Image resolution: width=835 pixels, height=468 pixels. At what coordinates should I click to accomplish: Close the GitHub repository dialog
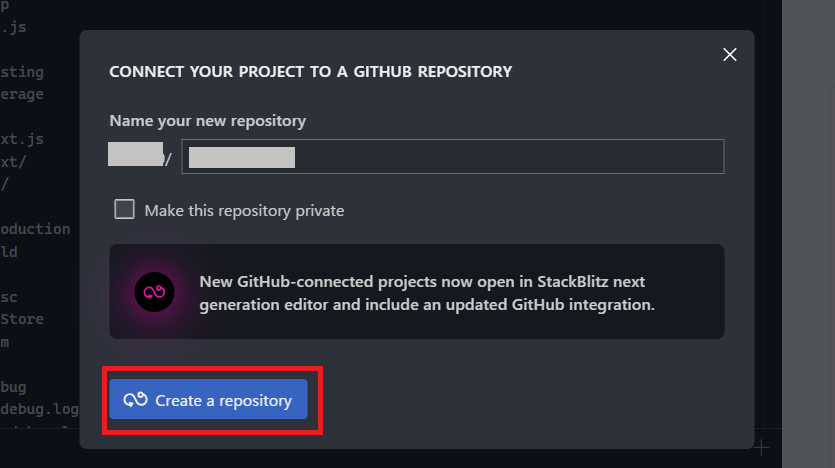pos(730,54)
